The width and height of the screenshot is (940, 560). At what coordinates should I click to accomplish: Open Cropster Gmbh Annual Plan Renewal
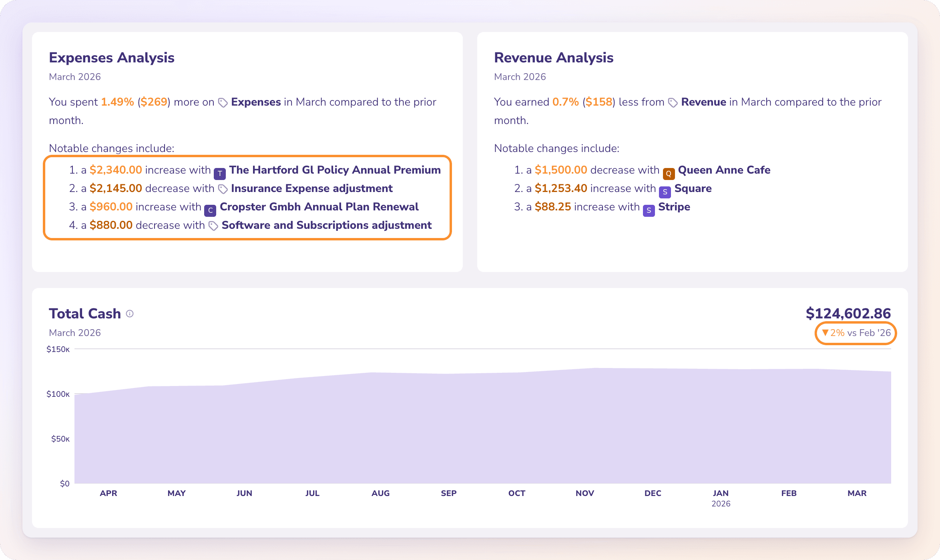[319, 207]
